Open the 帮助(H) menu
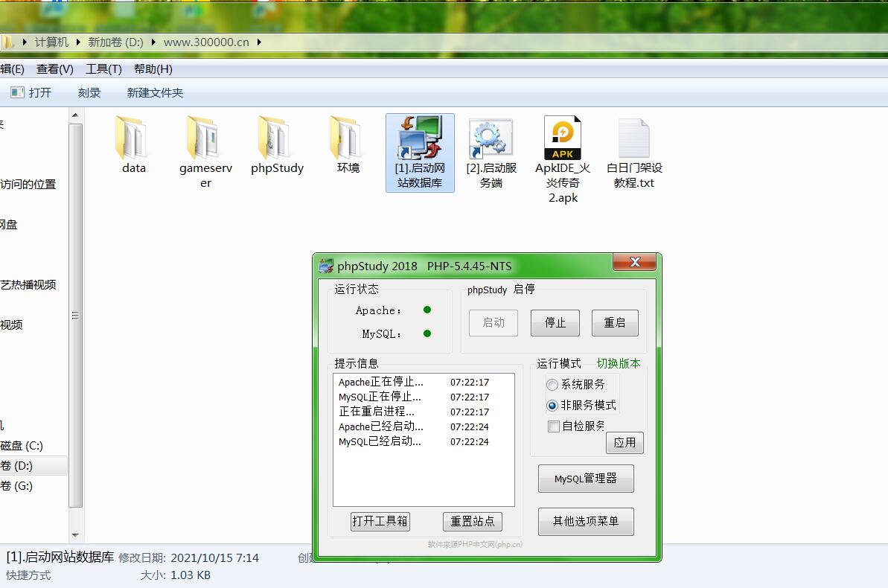888x588 pixels. (153, 69)
